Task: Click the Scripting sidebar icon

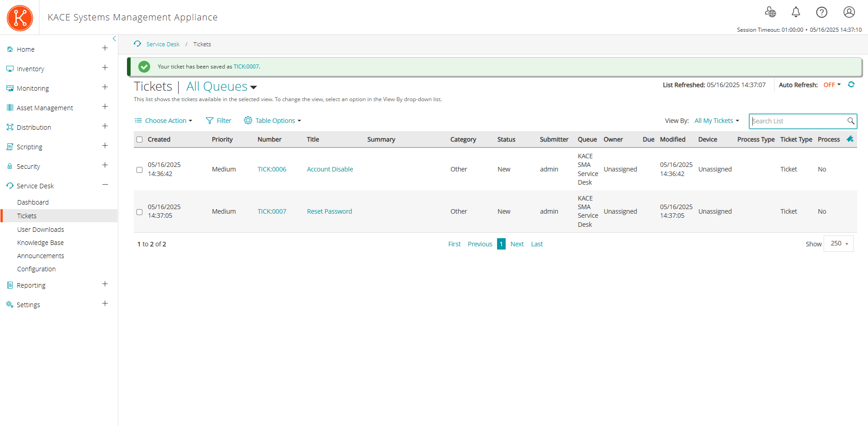Action: [x=10, y=147]
